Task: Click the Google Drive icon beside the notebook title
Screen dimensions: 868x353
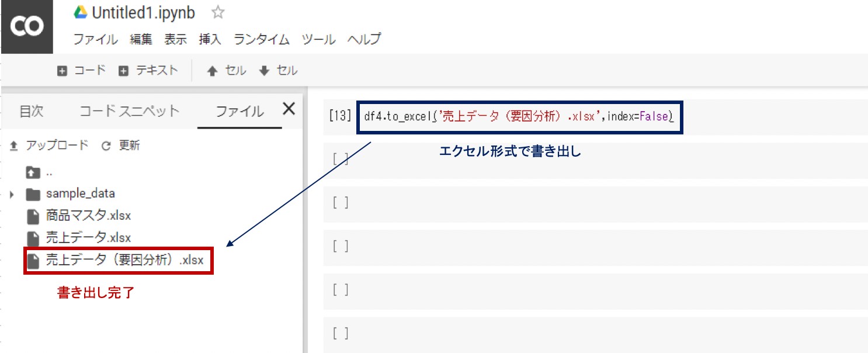Action: [x=79, y=13]
